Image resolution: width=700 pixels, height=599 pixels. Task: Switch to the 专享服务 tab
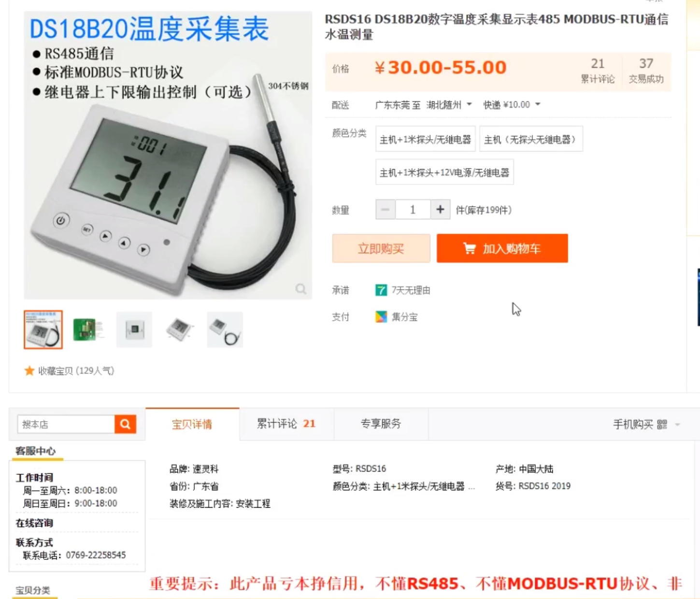pyautogui.click(x=381, y=424)
